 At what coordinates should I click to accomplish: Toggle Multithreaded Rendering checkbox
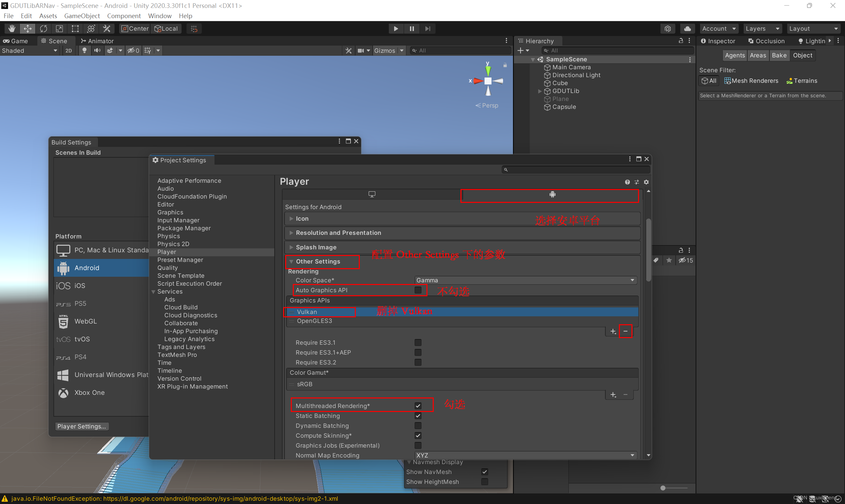418,406
